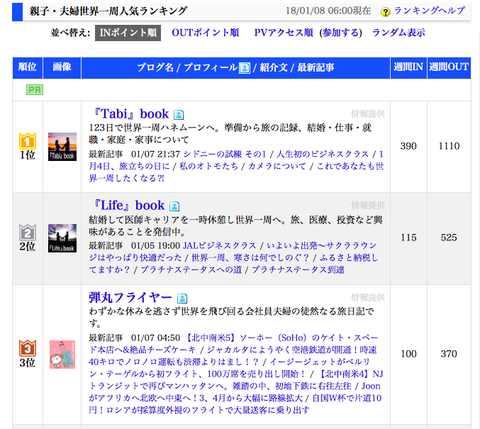Open the 『Life』book blog thumbnail
This screenshot has height=429, width=480.
pyautogui.click(x=62, y=238)
